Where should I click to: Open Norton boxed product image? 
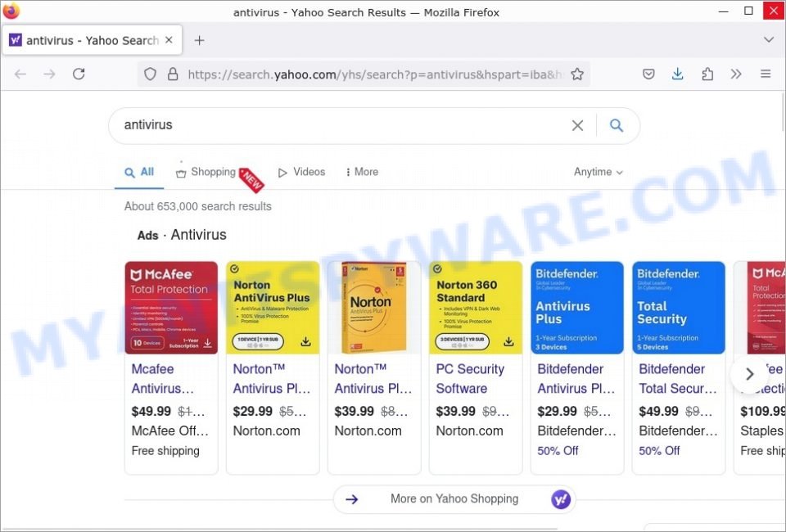[x=374, y=308]
